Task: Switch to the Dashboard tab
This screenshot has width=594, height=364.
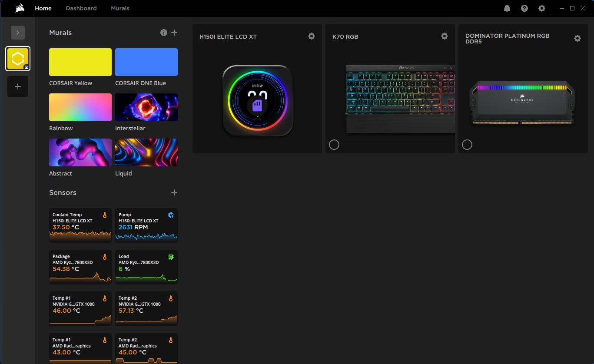Action: click(81, 8)
